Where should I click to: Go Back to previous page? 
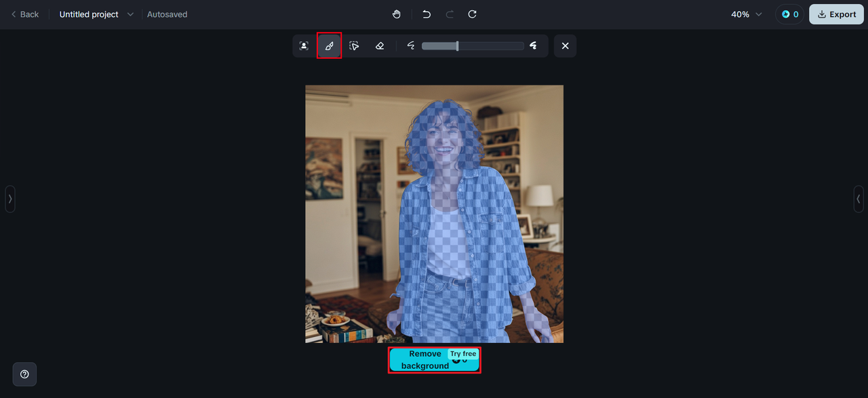(x=25, y=14)
